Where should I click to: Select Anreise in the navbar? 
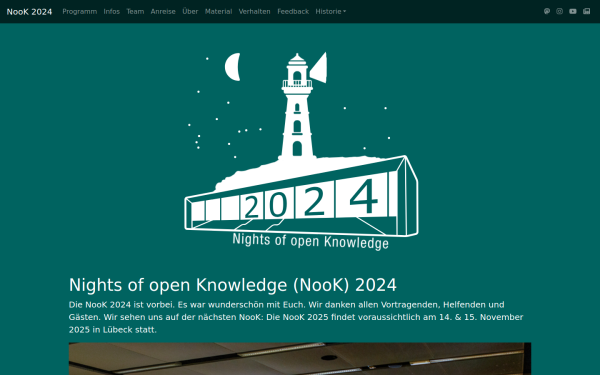click(163, 11)
